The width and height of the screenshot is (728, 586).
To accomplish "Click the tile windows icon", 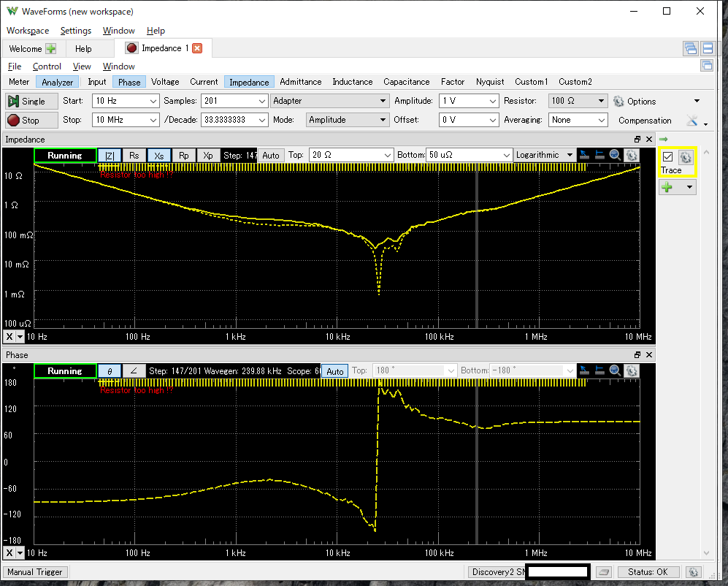I will click(x=708, y=48).
